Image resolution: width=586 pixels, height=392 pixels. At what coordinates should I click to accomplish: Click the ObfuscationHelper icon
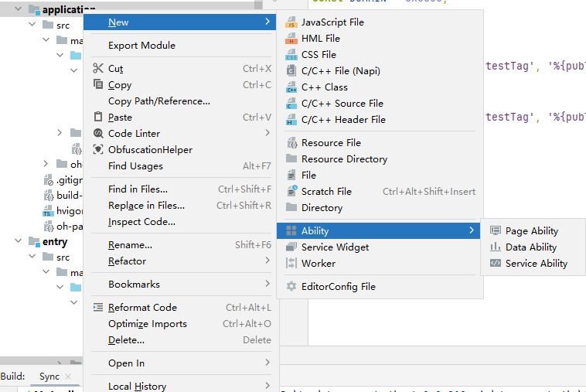(x=97, y=150)
